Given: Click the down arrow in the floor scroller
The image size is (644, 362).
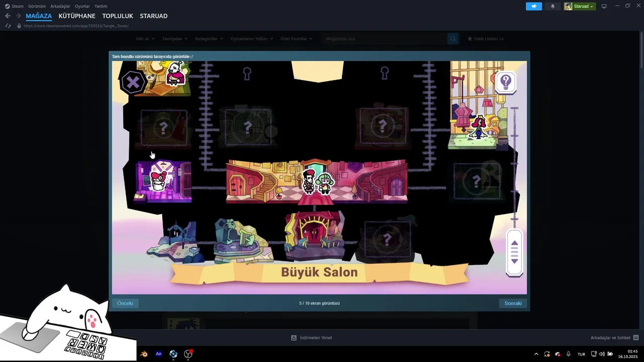Looking at the screenshot, I should coord(514,261).
